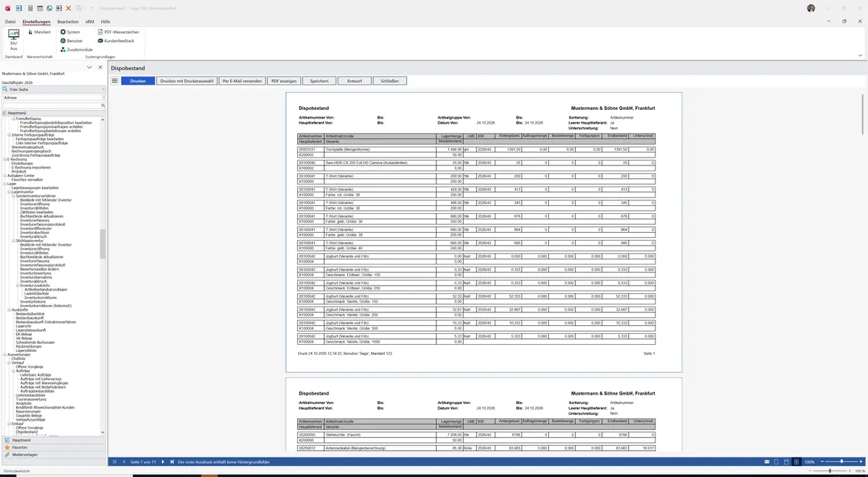This screenshot has height=477, width=868.
Task: Open Lagerbewegungen bearbeiten
Action: (35, 188)
